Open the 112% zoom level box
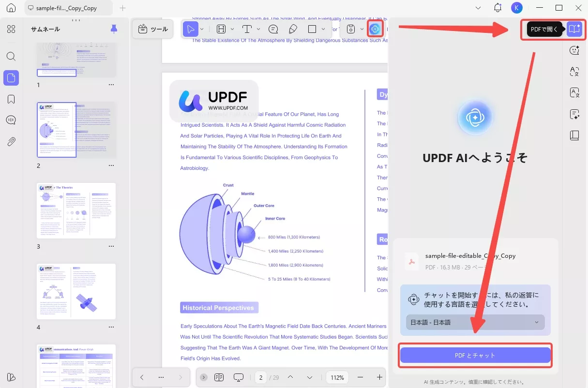 [x=337, y=377]
